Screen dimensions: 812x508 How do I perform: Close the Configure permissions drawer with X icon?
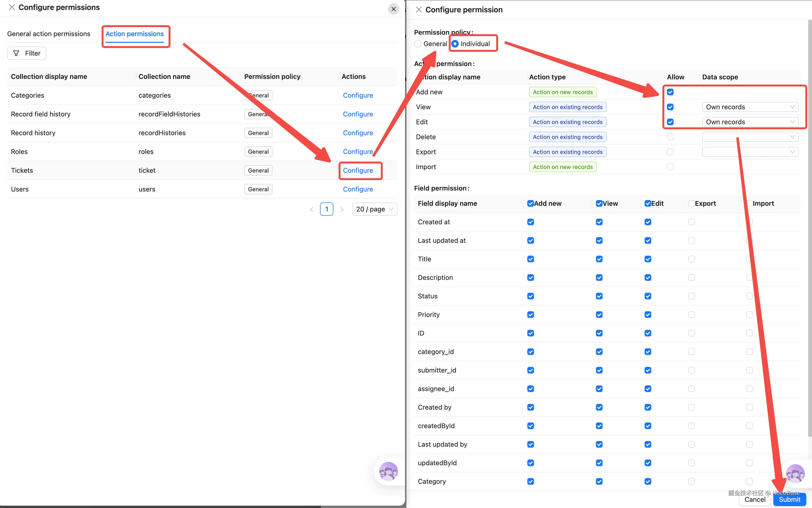12,7
